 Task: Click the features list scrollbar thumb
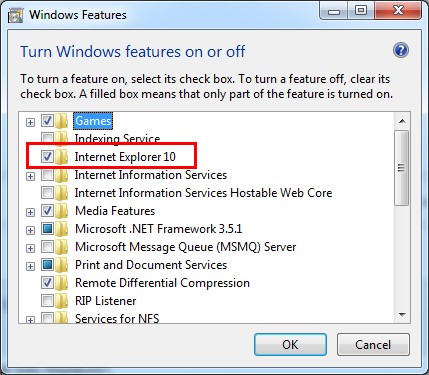point(402,168)
